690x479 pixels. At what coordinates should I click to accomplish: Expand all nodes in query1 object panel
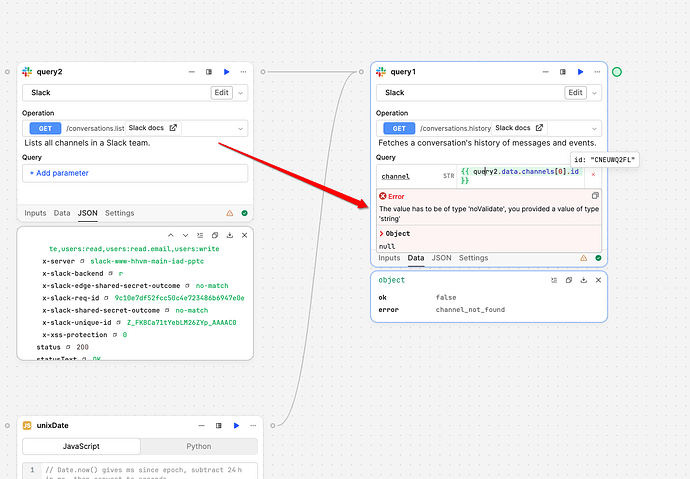pyautogui.click(x=554, y=280)
